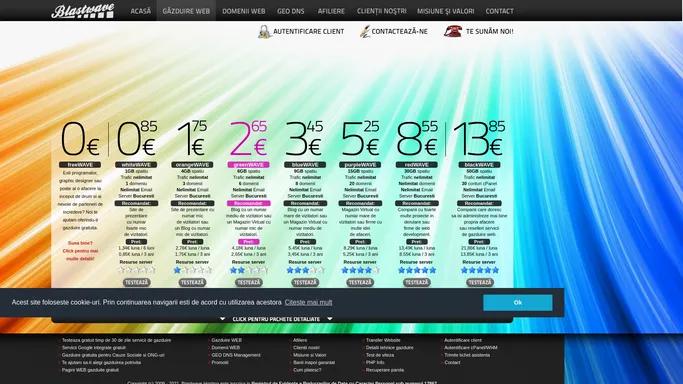
Task: Open Contact in the top navigation
Action: click(500, 11)
